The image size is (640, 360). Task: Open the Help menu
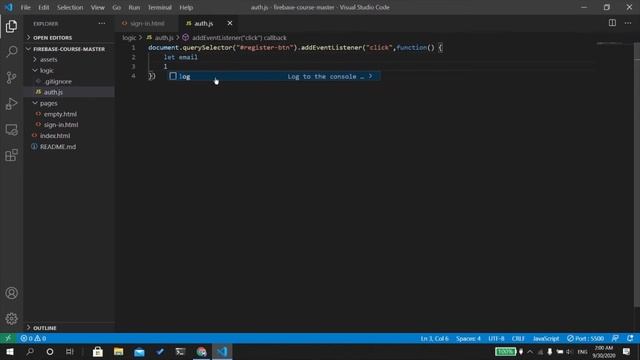pos(186,7)
